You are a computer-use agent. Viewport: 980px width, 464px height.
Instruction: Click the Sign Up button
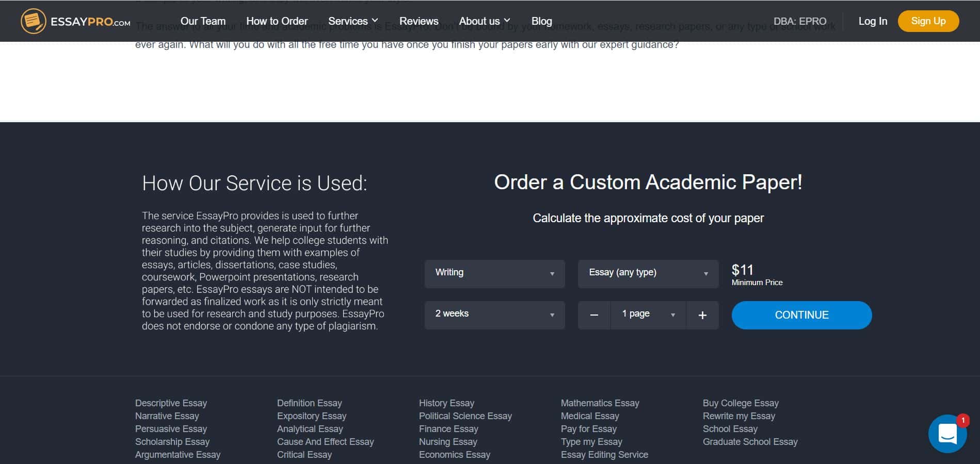(x=928, y=21)
